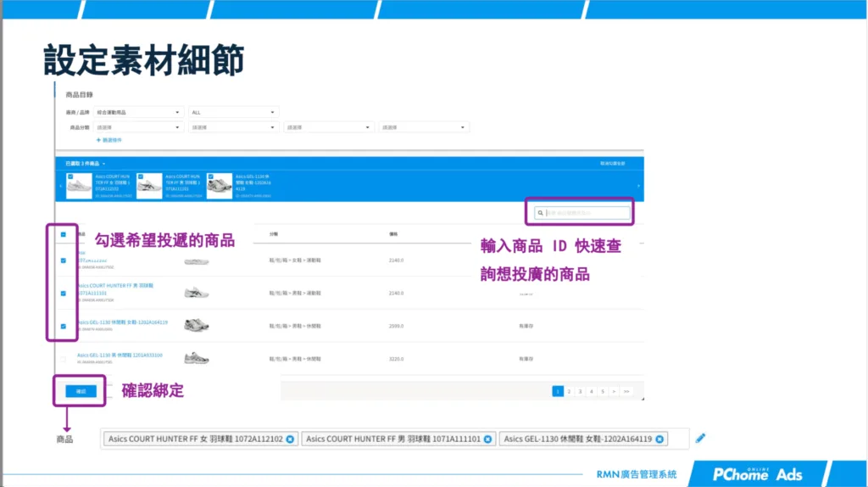Go to page 1 of product list
The image size is (868, 487).
click(558, 391)
